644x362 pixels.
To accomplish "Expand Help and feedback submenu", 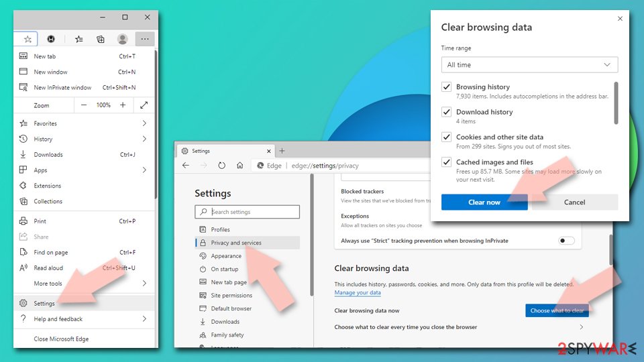I will coord(85,319).
